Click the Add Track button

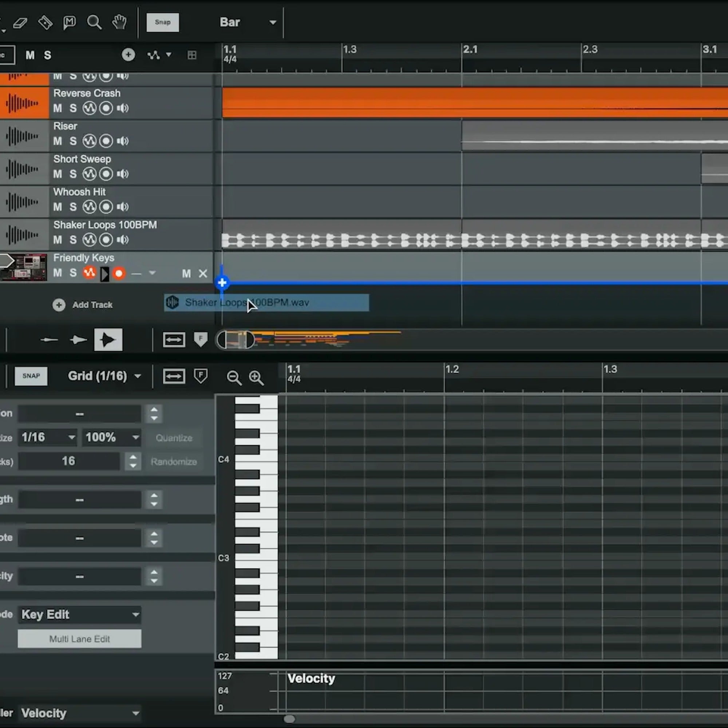pyautogui.click(x=83, y=305)
